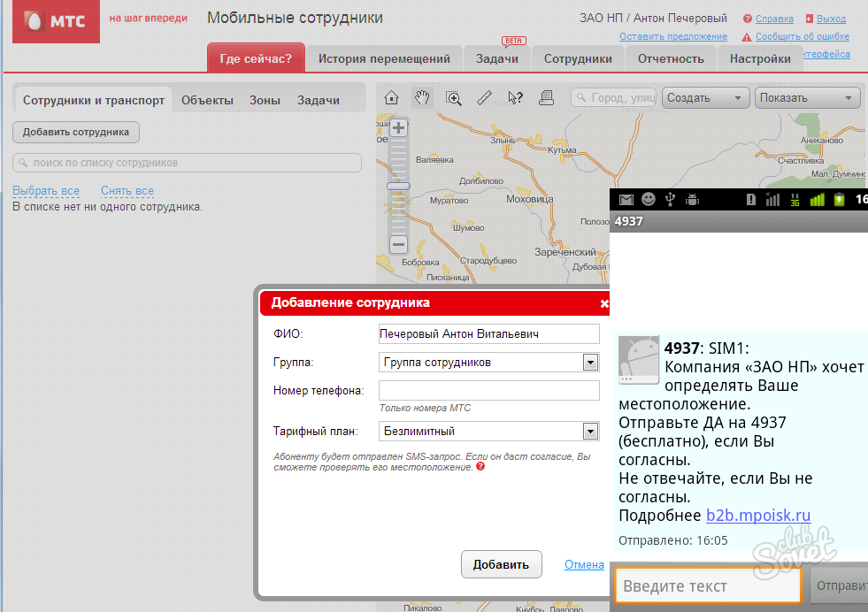Select the hand pan tool

click(x=422, y=98)
